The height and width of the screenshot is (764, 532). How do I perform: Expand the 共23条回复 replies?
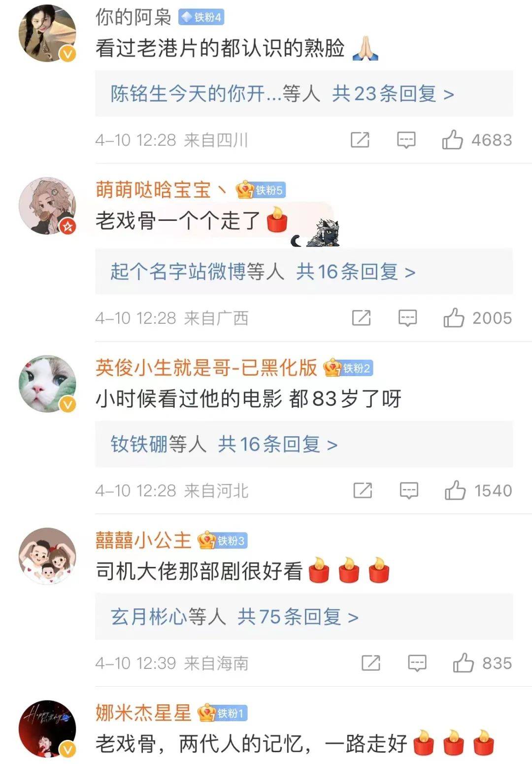pos(393,93)
